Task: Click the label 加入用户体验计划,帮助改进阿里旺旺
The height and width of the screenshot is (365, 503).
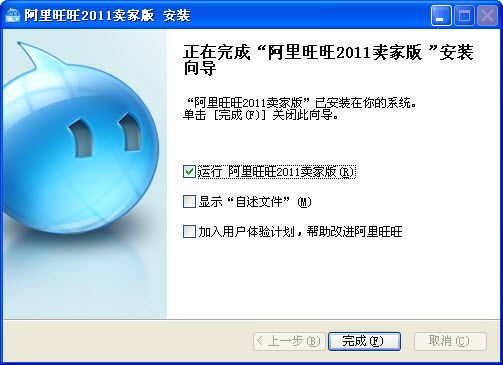Action: pyautogui.click(x=301, y=231)
